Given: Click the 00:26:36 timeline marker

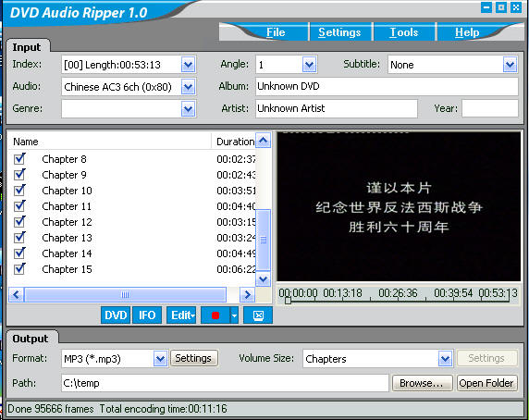Looking at the screenshot, I should click(x=398, y=293).
